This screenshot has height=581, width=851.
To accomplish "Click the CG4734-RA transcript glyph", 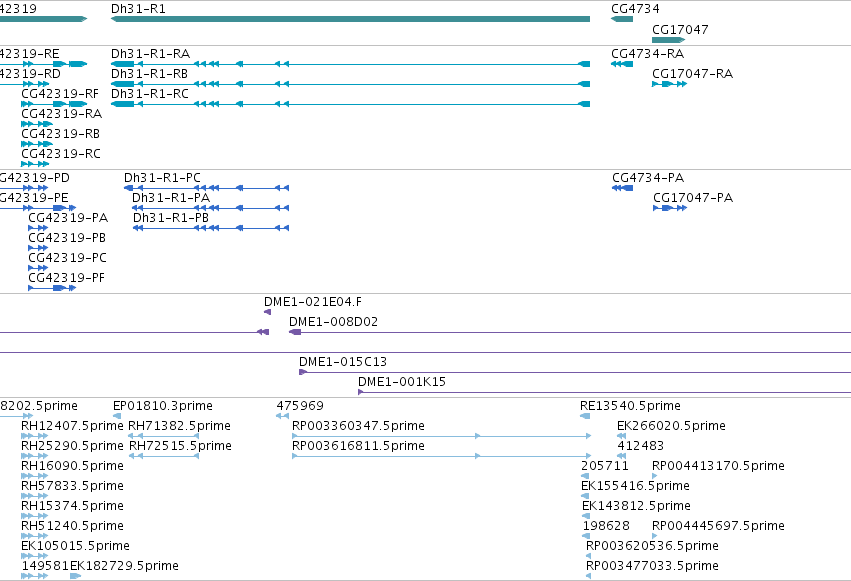I will pyautogui.click(x=622, y=64).
